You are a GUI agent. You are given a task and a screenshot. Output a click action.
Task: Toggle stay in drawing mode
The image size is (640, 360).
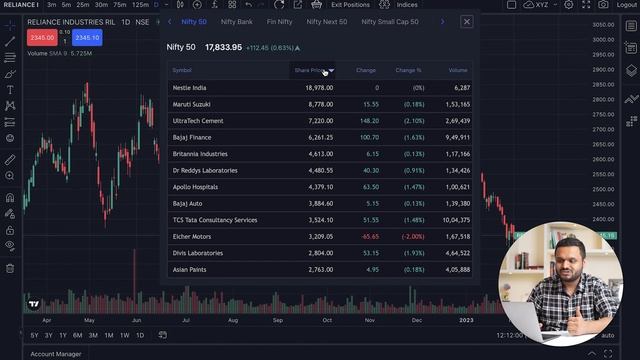coord(10,214)
